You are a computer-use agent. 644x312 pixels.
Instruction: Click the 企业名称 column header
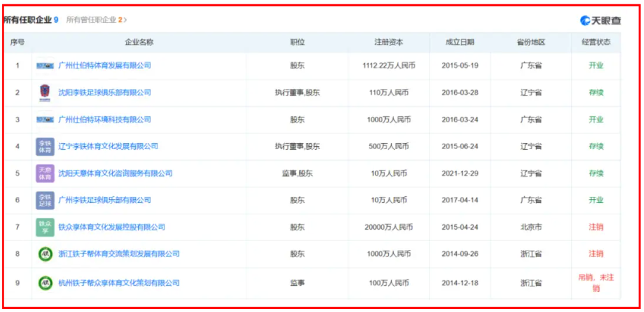click(139, 42)
